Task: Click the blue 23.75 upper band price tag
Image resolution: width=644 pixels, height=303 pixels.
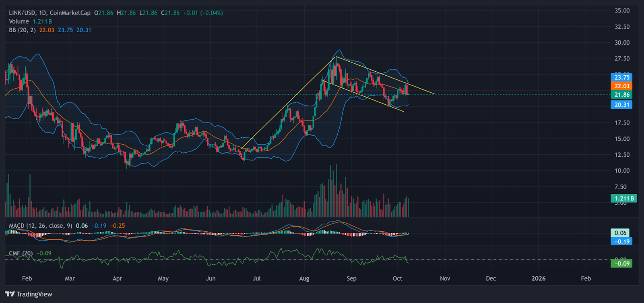Action: point(621,77)
